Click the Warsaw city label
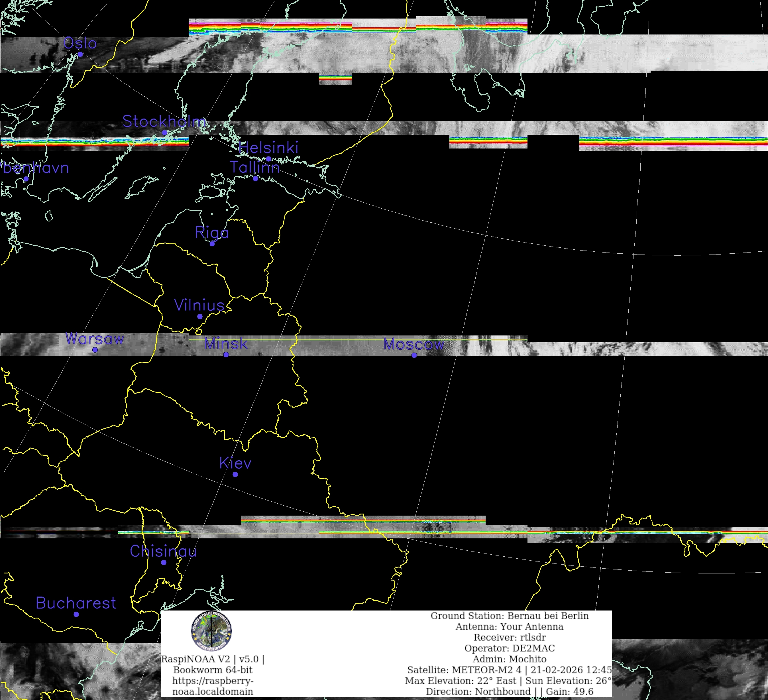This screenshot has height=700, width=768. [x=95, y=339]
